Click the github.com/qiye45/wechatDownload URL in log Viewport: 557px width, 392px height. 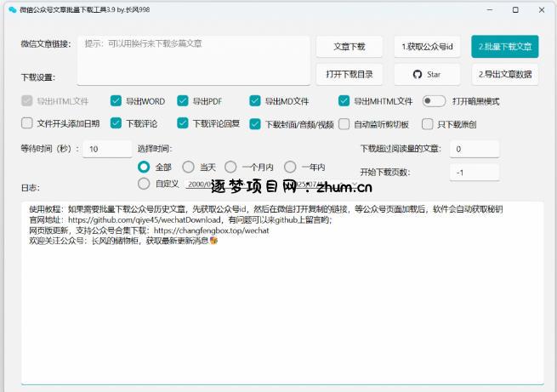pyautogui.click(x=145, y=219)
